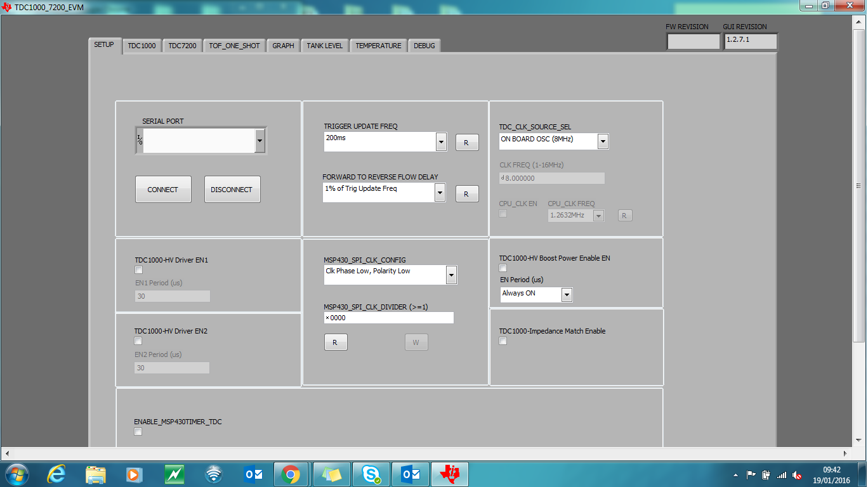Go to the TANK LEVEL tab
Viewport: 868px width, 487px height.
click(x=324, y=46)
